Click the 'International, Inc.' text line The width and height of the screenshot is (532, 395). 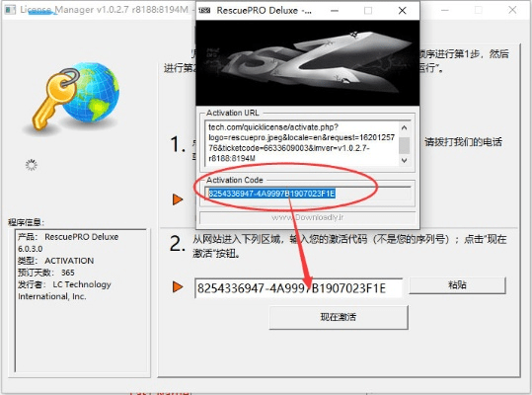point(52,296)
